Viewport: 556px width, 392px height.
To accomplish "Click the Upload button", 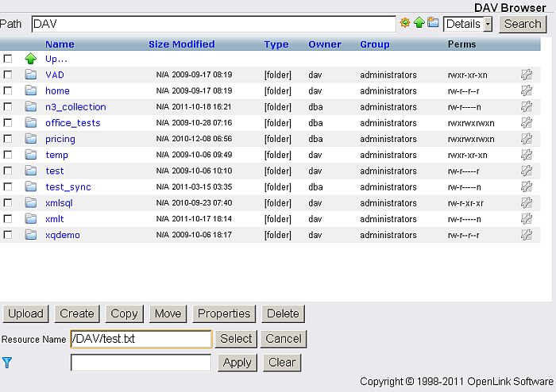I will click(x=26, y=313).
